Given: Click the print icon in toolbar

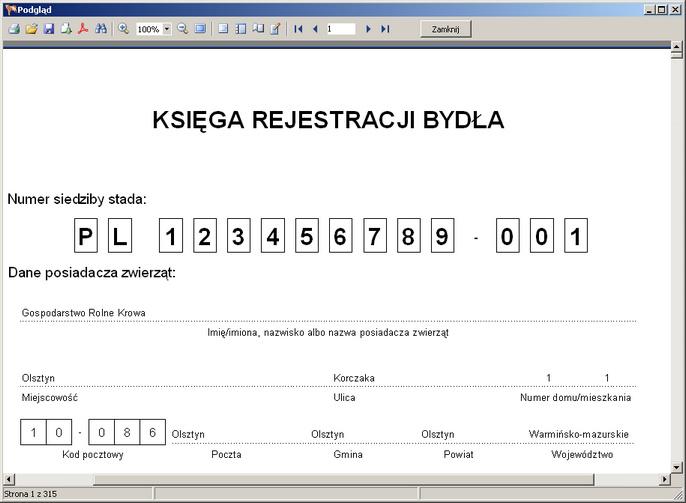Looking at the screenshot, I should click(x=14, y=29).
